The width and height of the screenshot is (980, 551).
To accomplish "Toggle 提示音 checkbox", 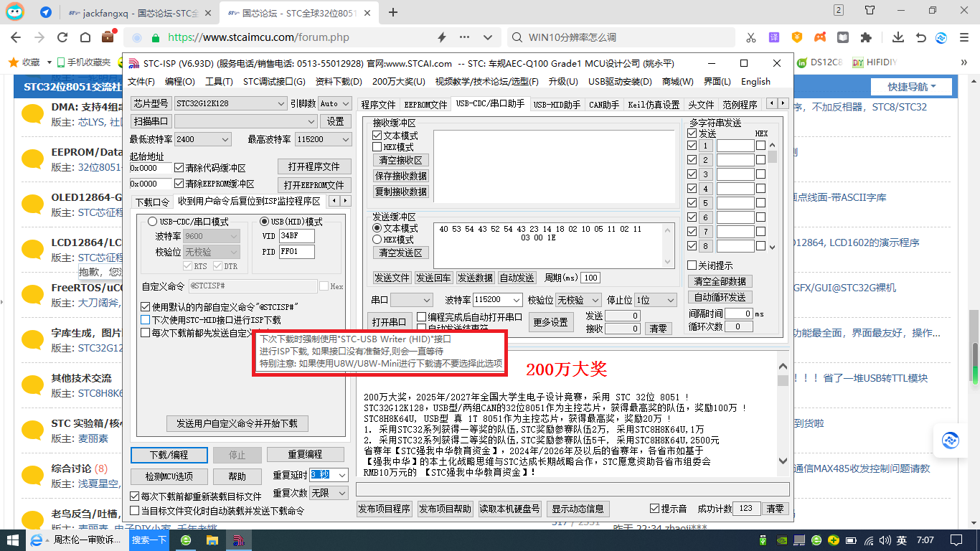I will point(654,509).
